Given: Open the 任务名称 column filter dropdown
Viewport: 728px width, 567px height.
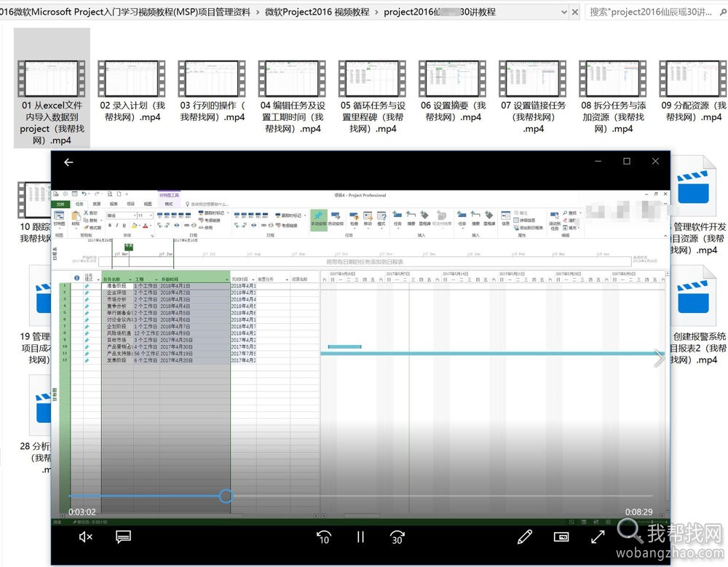Looking at the screenshot, I should pyautogui.click(x=130, y=279).
